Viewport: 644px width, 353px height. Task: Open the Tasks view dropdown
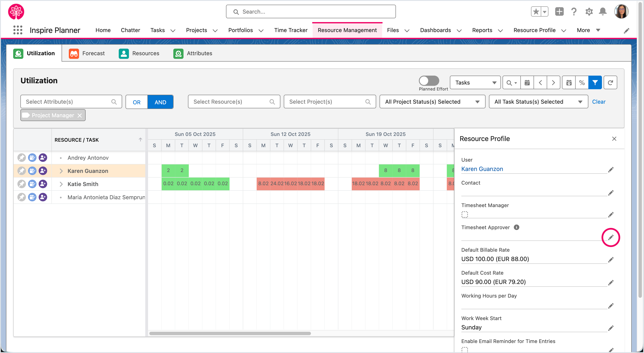click(x=475, y=82)
